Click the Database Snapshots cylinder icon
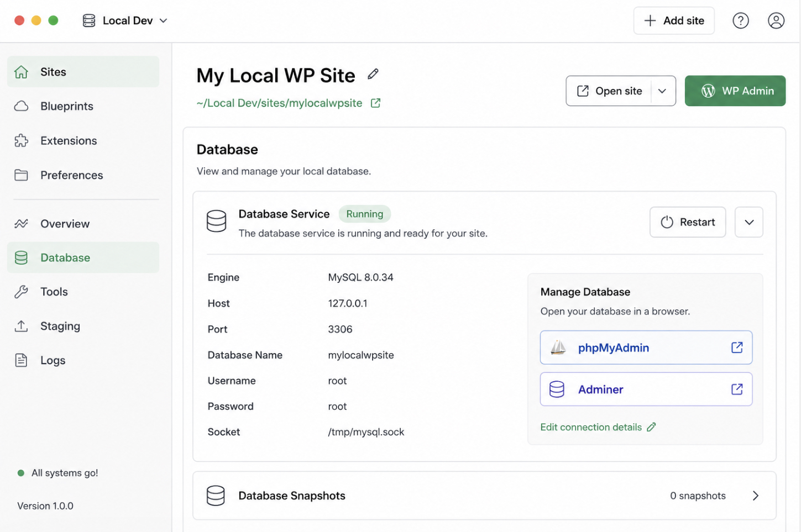This screenshot has height=532, width=801. 216,496
